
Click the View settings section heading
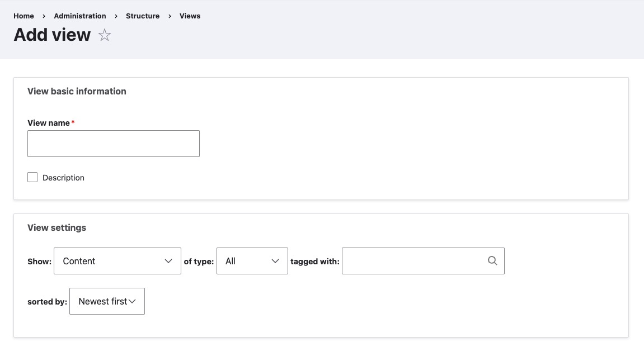tap(57, 227)
